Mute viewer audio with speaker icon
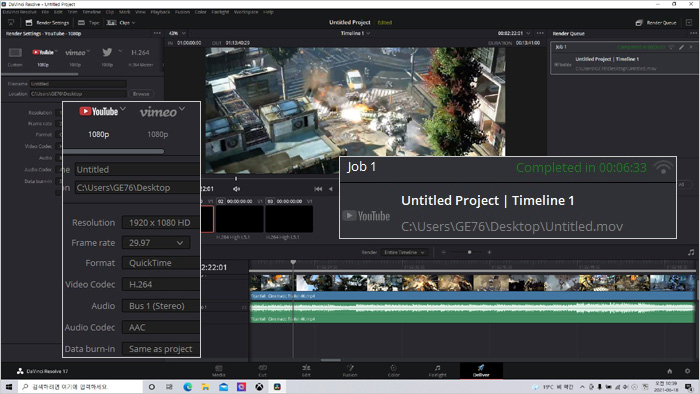The image size is (700, 394). point(236,189)
